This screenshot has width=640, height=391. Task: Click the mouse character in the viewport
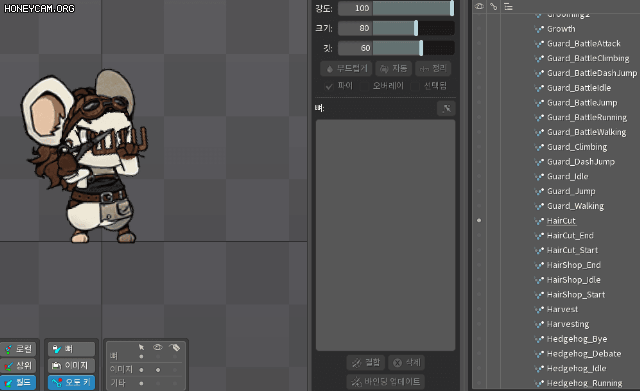[84, 157]
